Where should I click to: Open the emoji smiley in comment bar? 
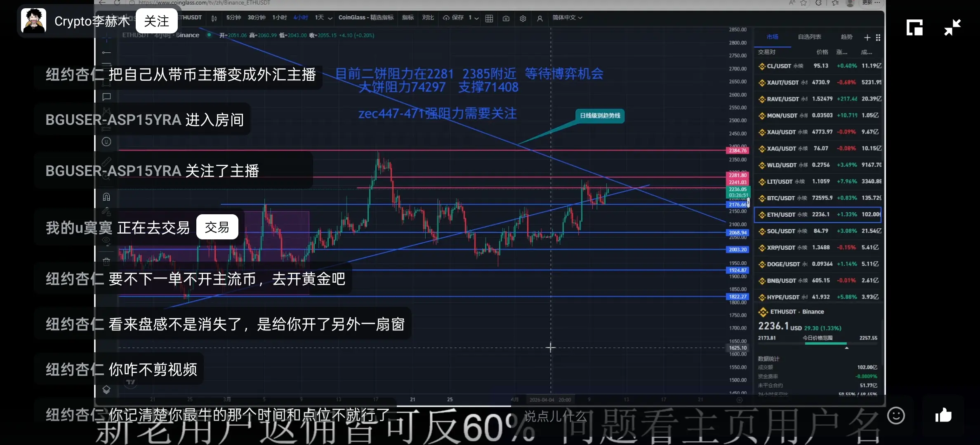click(x=896, y=415)
